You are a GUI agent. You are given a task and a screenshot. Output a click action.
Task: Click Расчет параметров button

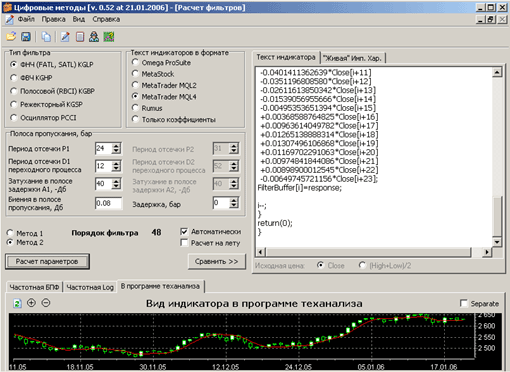pos(47,262)
